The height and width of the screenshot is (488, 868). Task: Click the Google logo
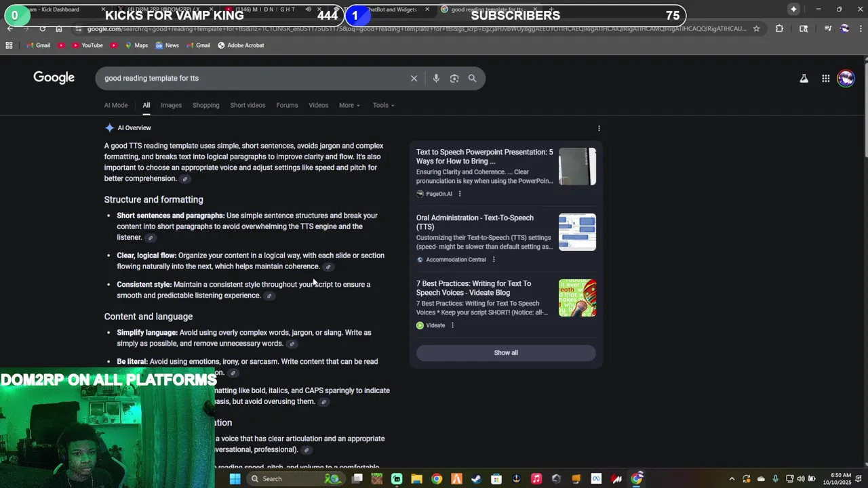click(x=54, y=77)
